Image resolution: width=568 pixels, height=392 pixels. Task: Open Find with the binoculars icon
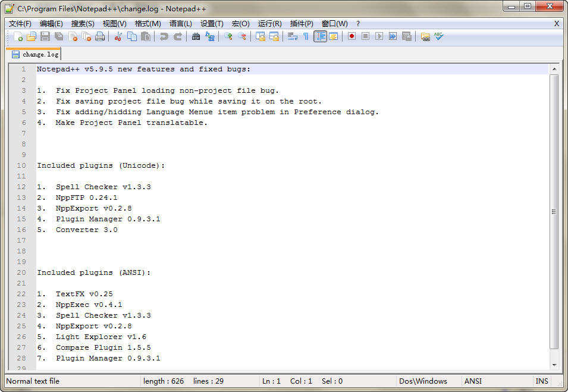coord(196,37)
